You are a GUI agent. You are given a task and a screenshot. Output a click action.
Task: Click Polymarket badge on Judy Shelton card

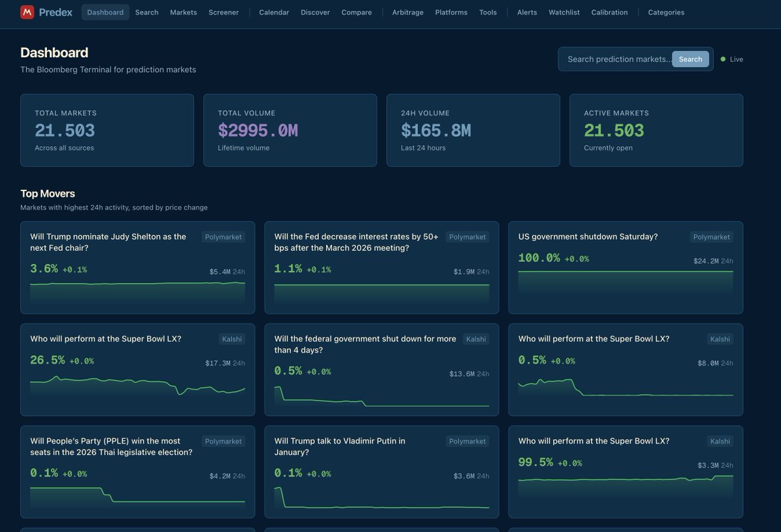(223, 237)
